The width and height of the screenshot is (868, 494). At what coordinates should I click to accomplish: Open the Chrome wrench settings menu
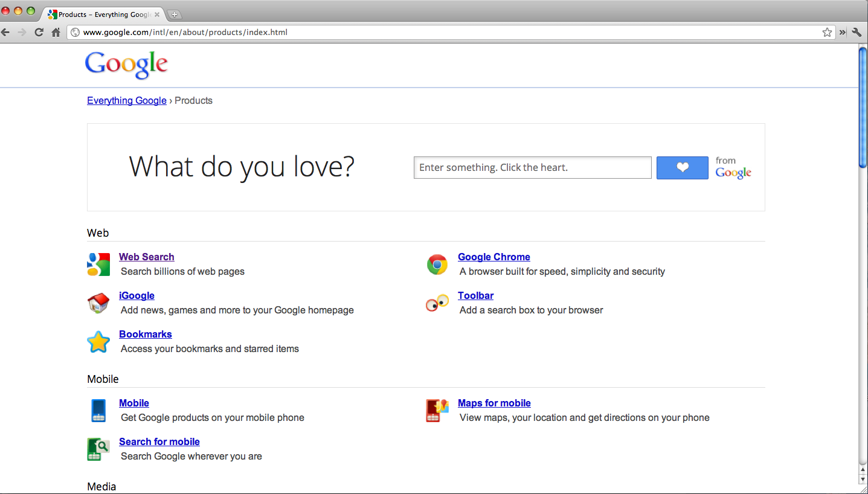click(857, 32)
